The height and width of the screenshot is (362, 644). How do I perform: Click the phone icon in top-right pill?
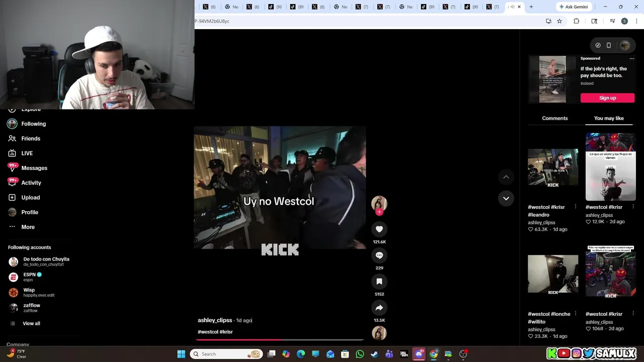[x=609, y=45]
